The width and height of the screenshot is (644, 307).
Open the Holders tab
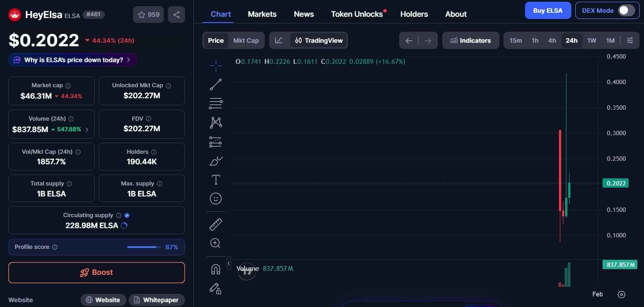click(414, 14)
